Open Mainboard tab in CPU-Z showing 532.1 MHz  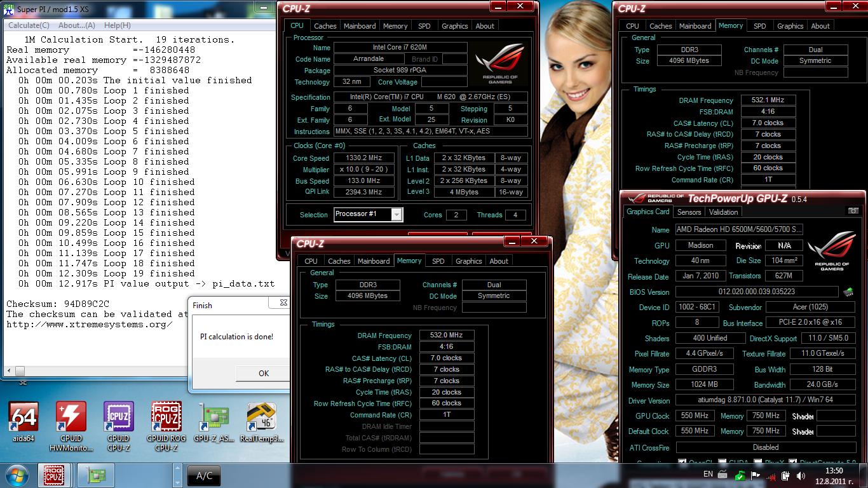point(695,26)
